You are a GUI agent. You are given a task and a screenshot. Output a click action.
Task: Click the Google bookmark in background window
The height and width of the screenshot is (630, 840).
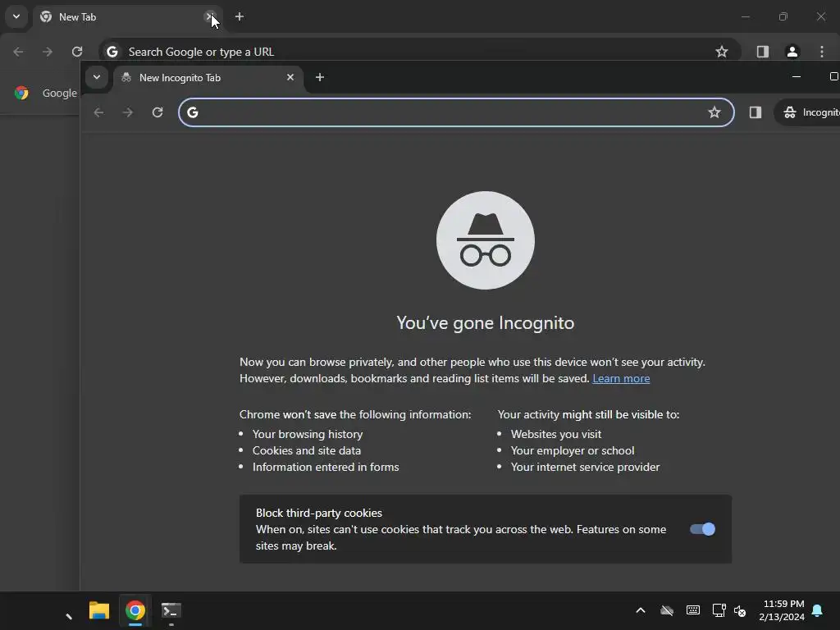pyautogui.click(x=46, y=93)
